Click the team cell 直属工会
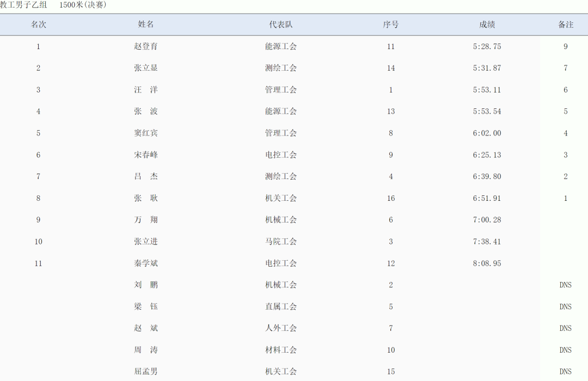The image size is (588, 381). pyautogui.click(x=281, y=306)
